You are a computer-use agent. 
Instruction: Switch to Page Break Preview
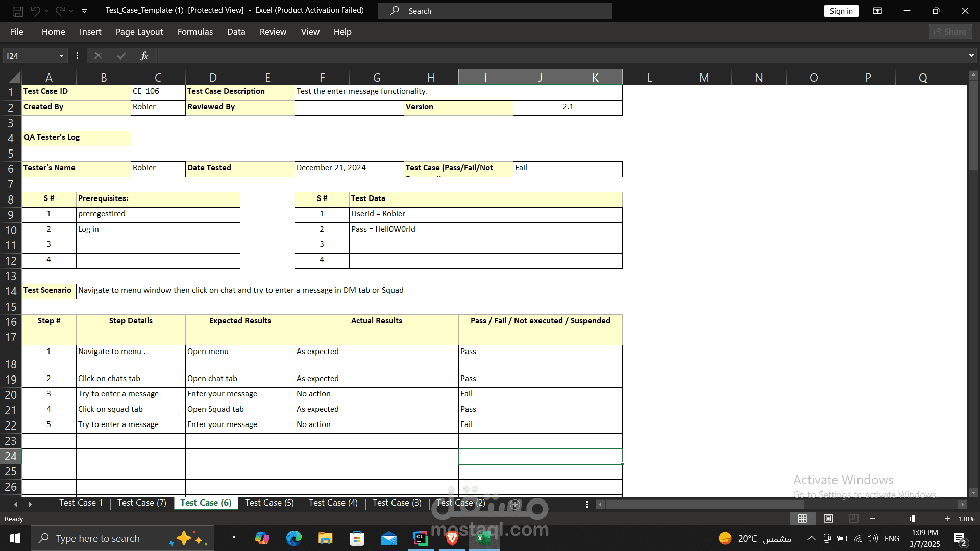point(854,519)
